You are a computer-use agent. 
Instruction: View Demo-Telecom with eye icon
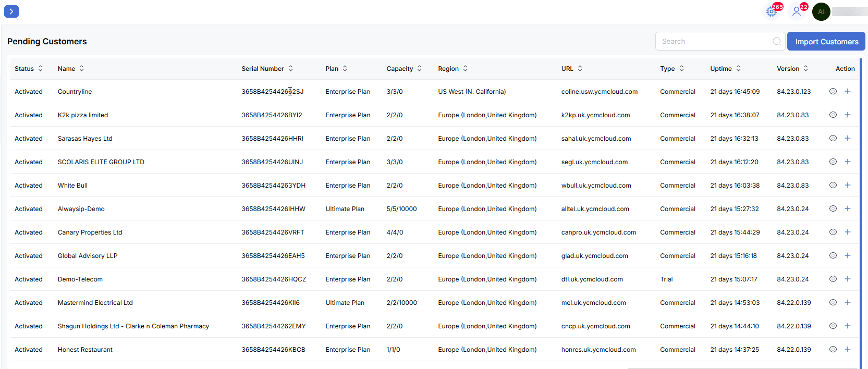(833, 279)
